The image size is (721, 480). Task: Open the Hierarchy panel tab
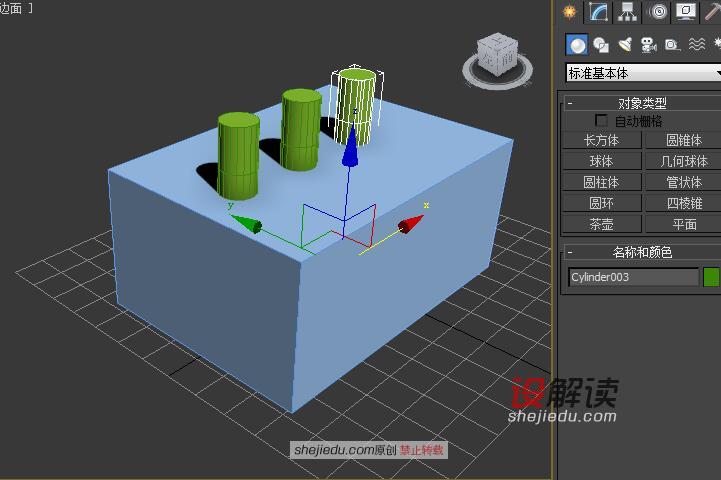(x=627, y=11)
